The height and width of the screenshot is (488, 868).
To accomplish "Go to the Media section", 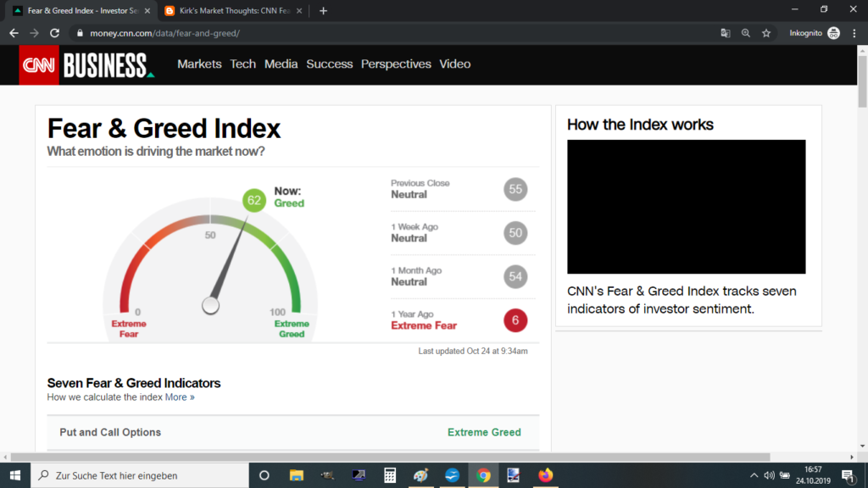I will (x=281, y=64).
